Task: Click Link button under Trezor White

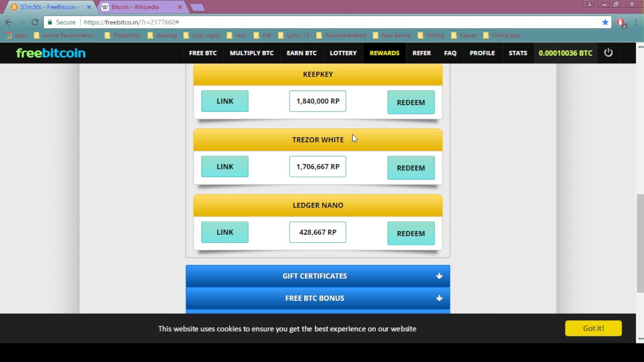Action: (225, 166)
